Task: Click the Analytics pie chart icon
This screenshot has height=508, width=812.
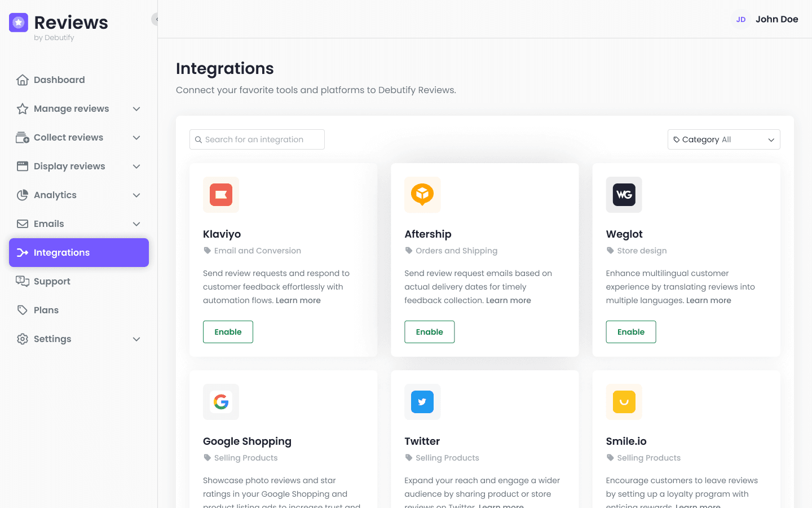Action: pyautogui.click(x=23, y=195)
